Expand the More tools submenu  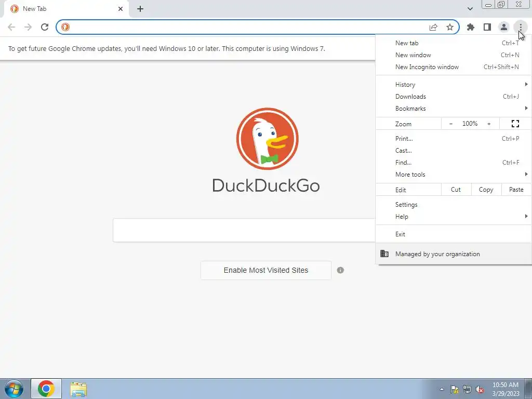(454, 175)
